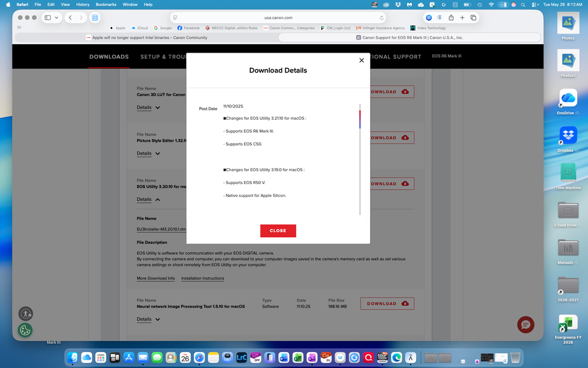Image resolution: width=588 pixels, height=368 pixels.
Task: Open Lightroom Classic from the Dock
Action: pyautogui.click(x=242, y=357)
